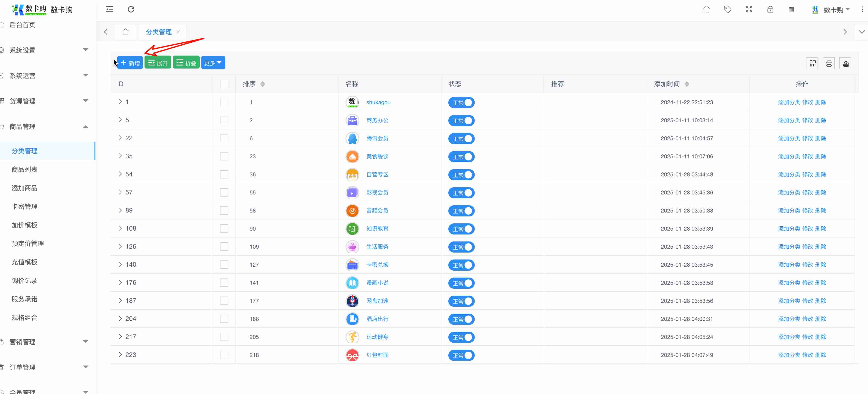The image size is (868, 394).
Task: Click the 新增 button
Action: point(130,63)
